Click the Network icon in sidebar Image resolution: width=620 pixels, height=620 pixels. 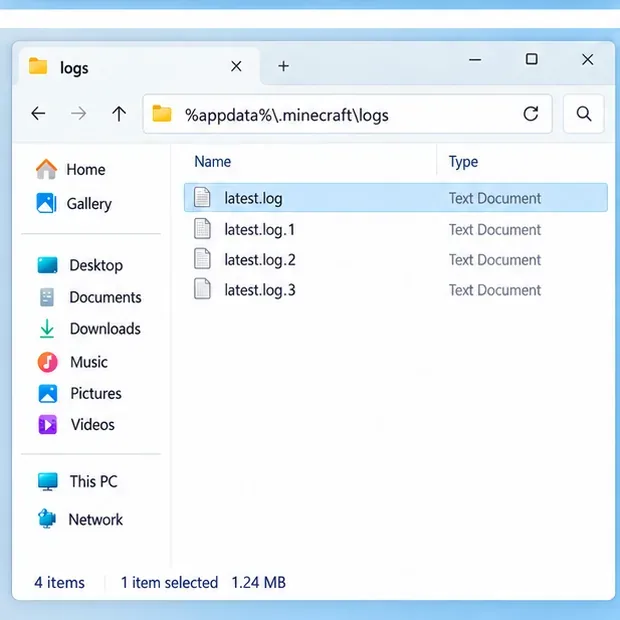click(47, 518)
